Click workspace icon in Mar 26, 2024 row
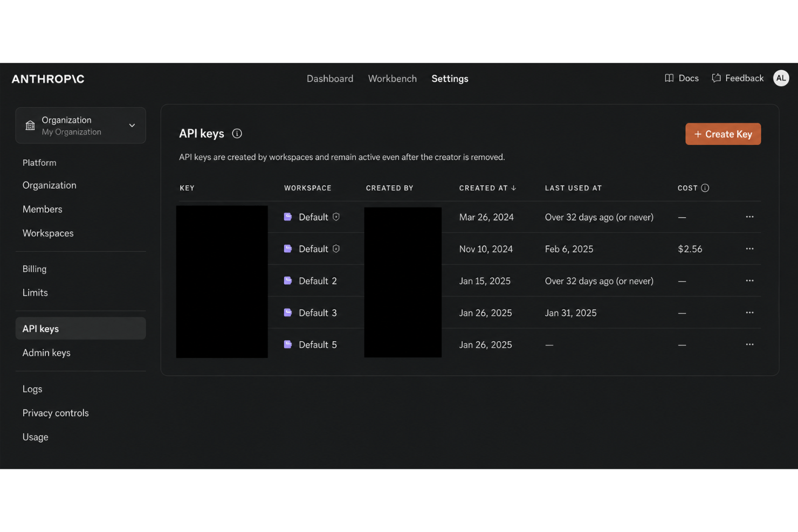798x532 pixels. pos(288,217)
